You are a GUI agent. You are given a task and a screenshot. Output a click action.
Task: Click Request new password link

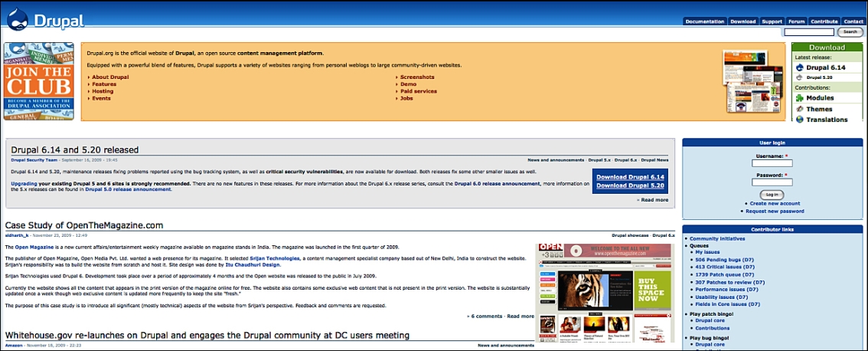(775, 212)
